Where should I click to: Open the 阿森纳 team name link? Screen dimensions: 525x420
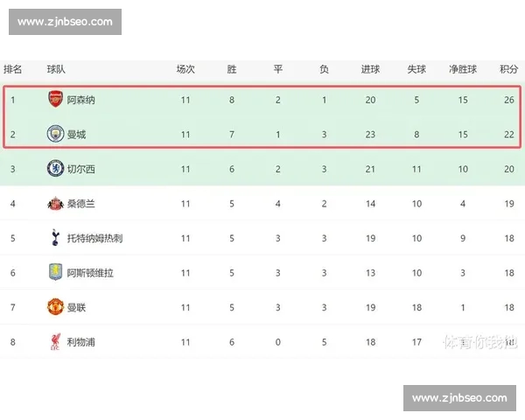81,100
